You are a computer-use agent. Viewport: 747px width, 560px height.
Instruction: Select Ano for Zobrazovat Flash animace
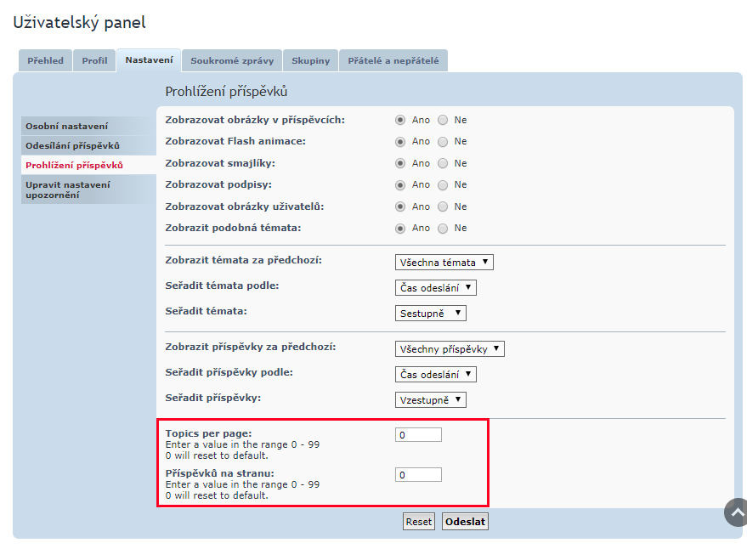pyautogui.click(x=400, y=142)
